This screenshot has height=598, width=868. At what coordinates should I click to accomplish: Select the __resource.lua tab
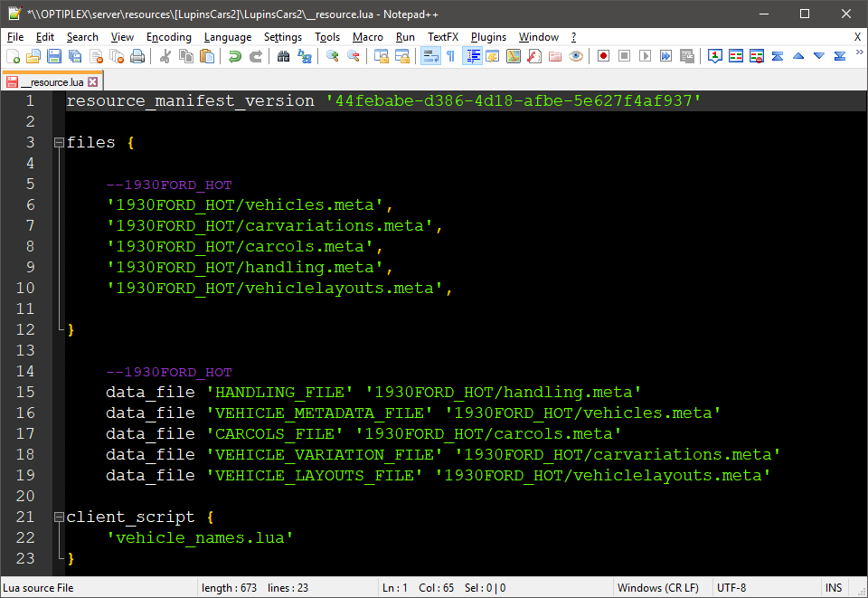tap(52, 82)
